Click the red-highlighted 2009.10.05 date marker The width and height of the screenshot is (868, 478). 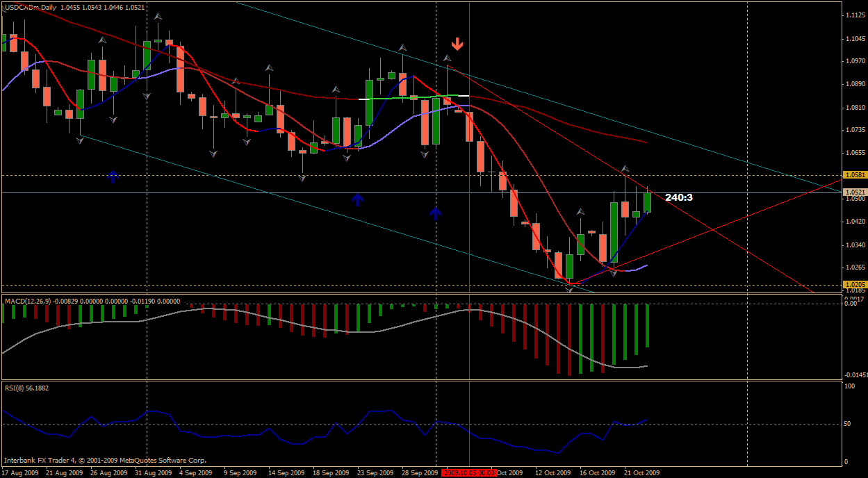(469, 472)
